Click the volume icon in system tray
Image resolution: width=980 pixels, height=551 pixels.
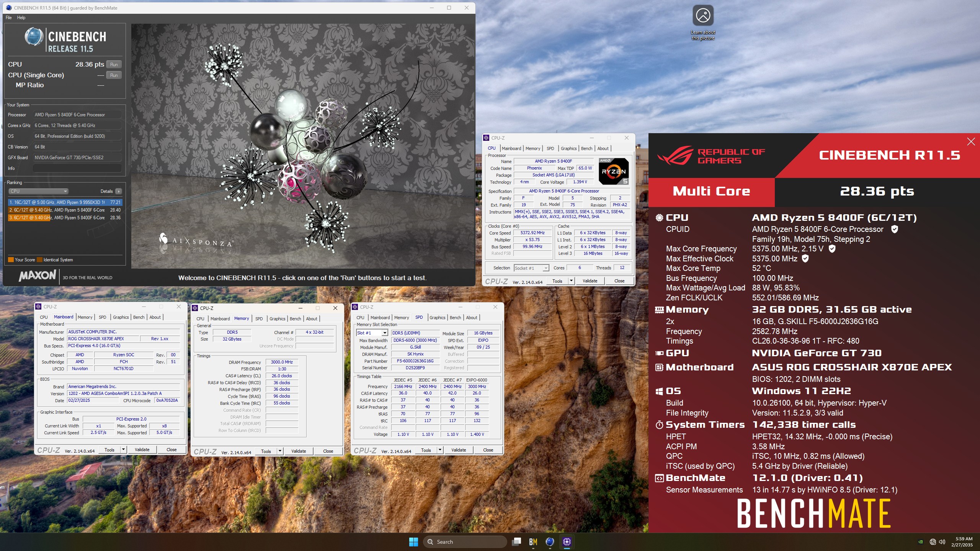[942, 542]
